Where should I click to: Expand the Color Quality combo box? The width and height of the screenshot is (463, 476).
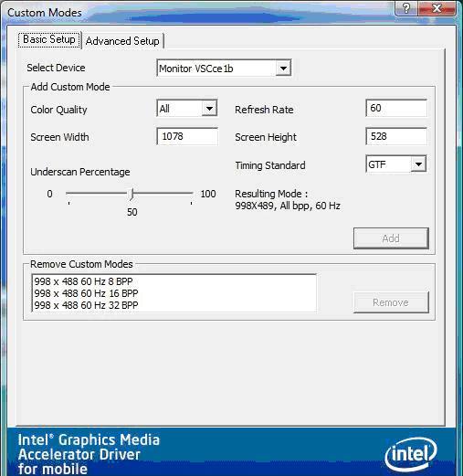click(187, 109)
